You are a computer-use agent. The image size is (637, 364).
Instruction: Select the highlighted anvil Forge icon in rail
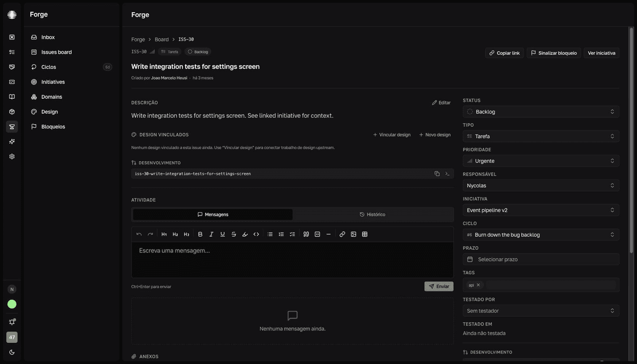(x=12, y=126)
